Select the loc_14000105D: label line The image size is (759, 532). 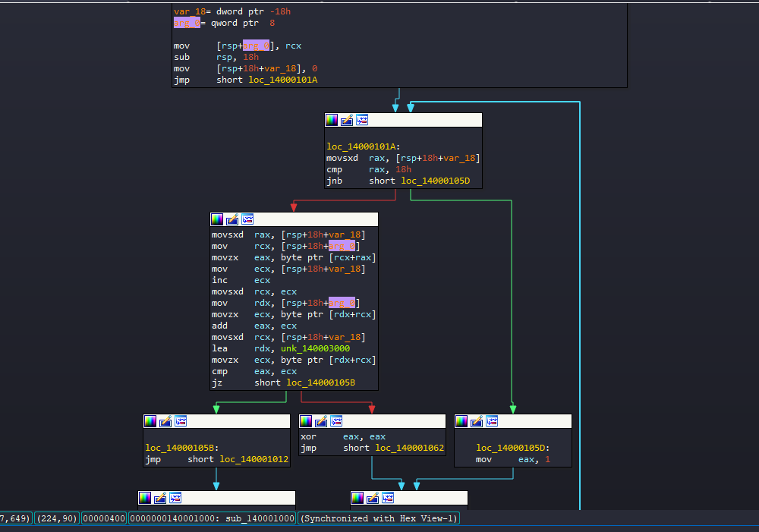(512, 448)
